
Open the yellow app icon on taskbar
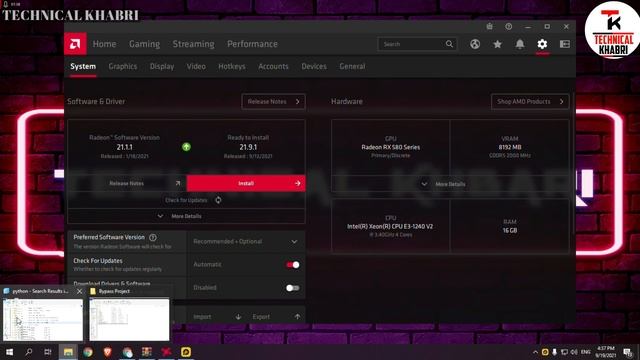(x=186, y=352)
